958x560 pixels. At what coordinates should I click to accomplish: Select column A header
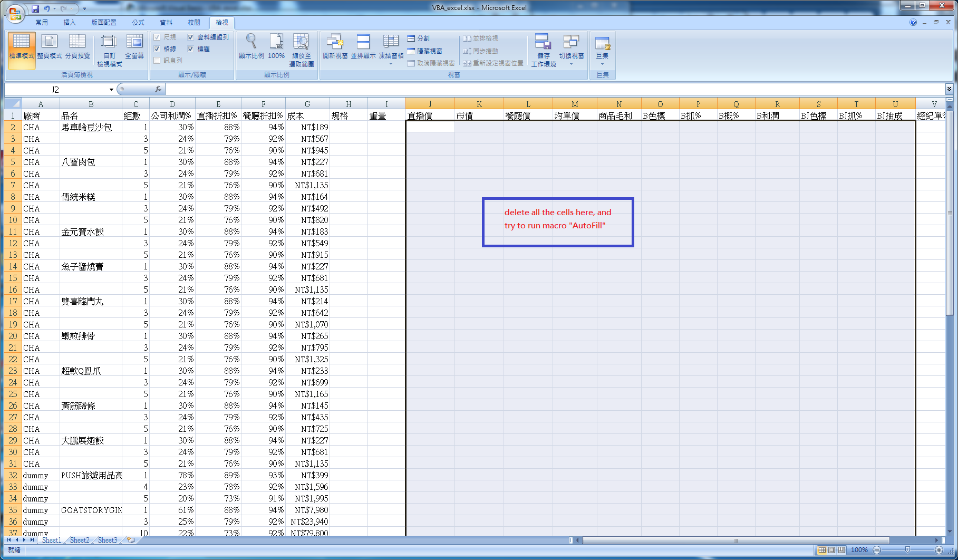[x=41, y=104]
